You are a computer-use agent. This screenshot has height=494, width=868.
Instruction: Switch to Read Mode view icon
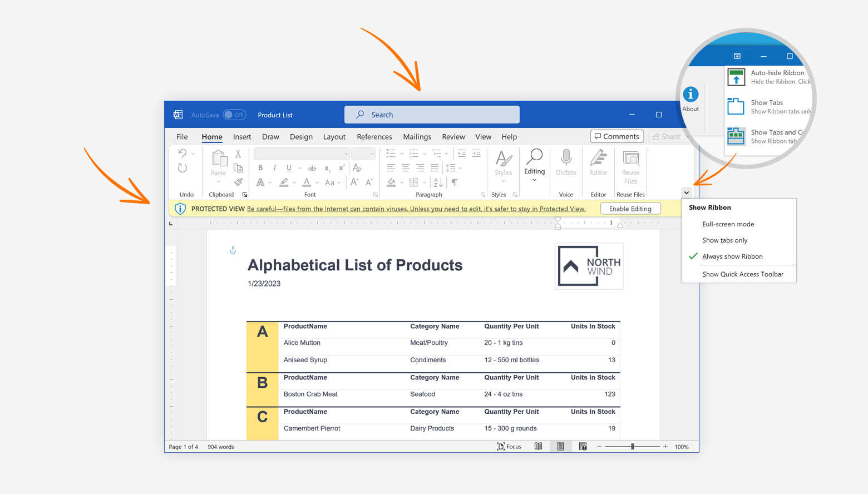click(538, 447)
